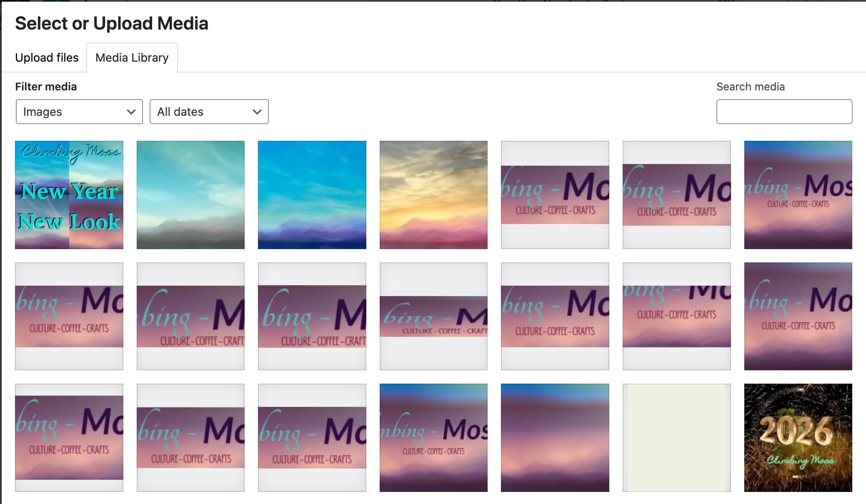Select the New Year New Look thumbnail
This screenshot has height=504, width=866.
pos(69,195)
